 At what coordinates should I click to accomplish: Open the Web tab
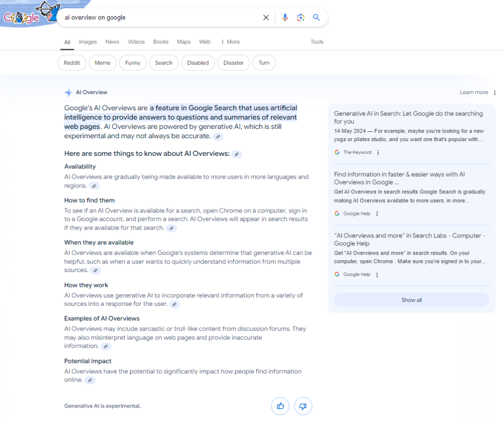click(x=205, y=42)
